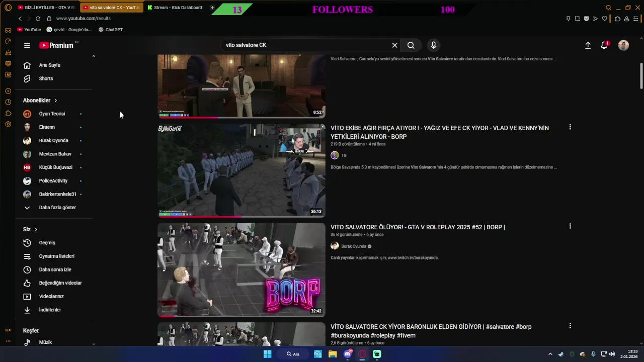Viewport: 644px width, 362px height.
Task: Open the notifications bell
Action: (x=605, y=45)
